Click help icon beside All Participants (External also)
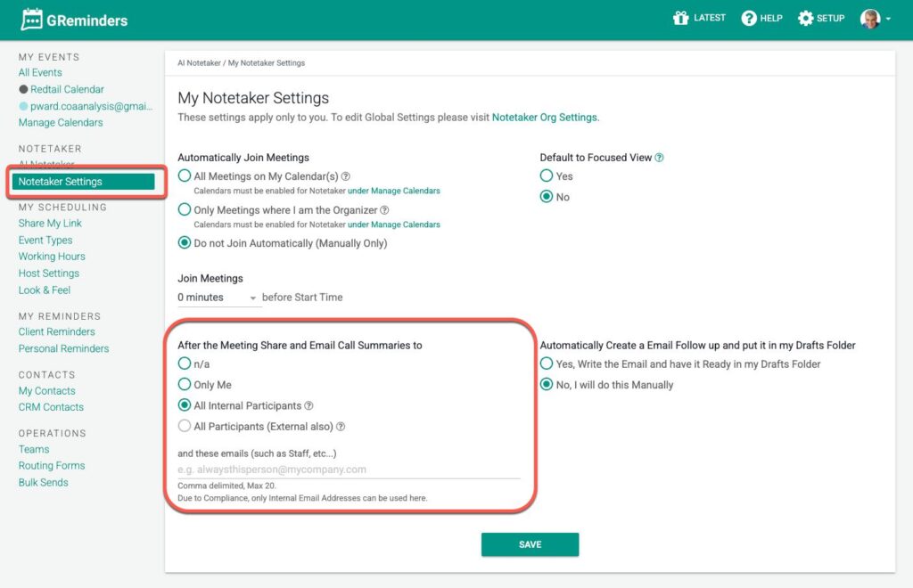Screen dimensions: 913x588 [341, 427]
